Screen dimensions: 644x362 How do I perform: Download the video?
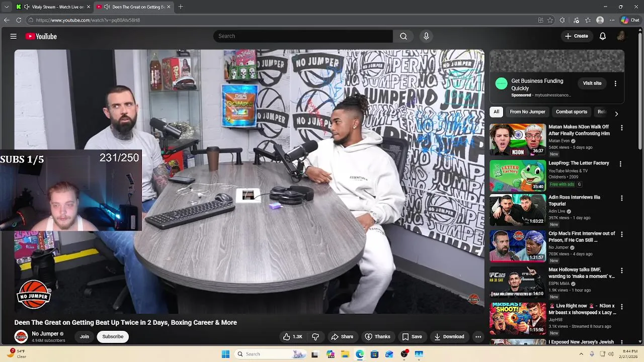point(449,337)
